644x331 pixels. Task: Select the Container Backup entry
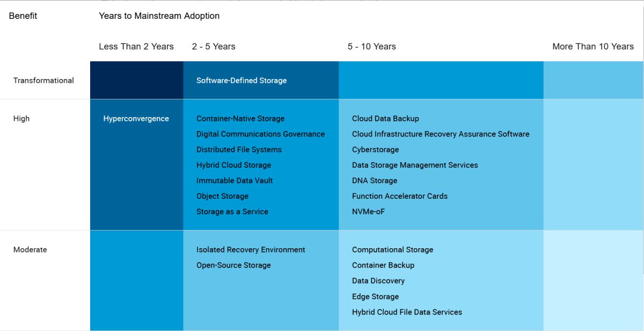(x=383, y=265)
